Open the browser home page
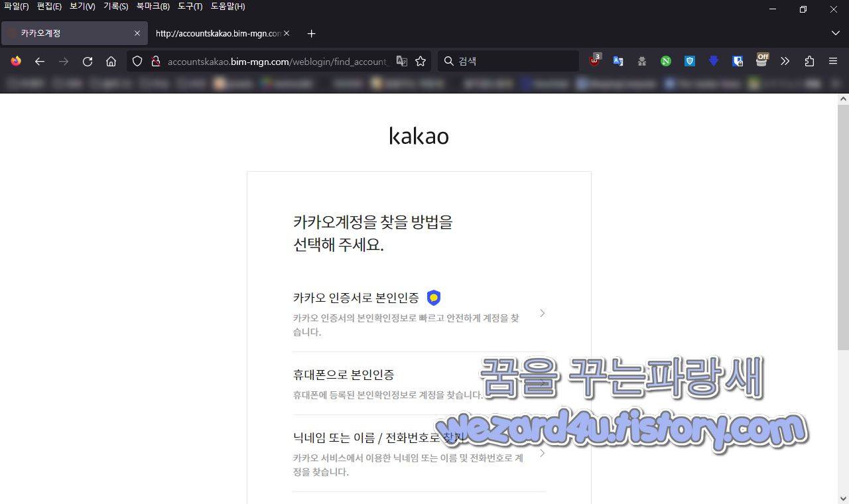The height and width of the screenshot is (504, 849). (x=111, y=61)
